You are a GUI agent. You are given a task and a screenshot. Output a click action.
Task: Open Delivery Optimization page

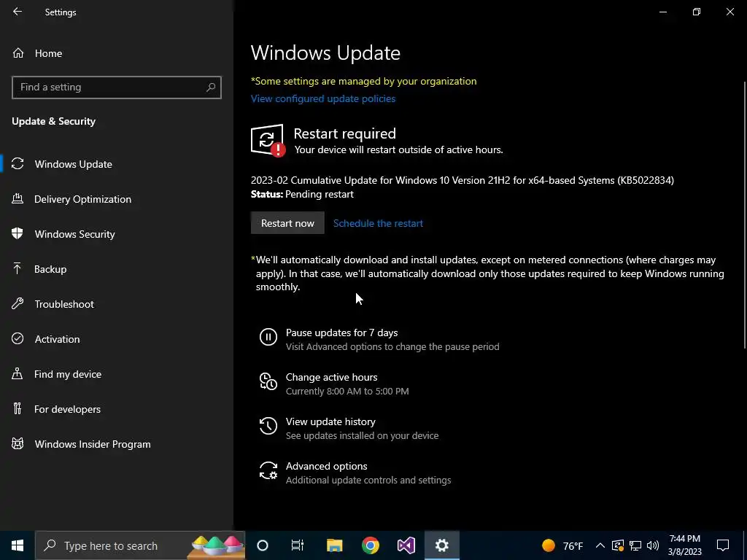click(x=83, y=199)
